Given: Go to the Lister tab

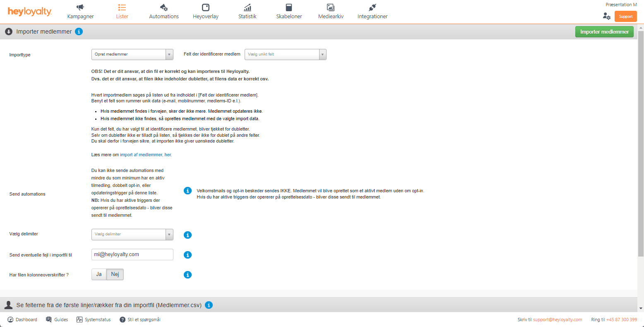Looking at the screenshot, I should [122, 12].
